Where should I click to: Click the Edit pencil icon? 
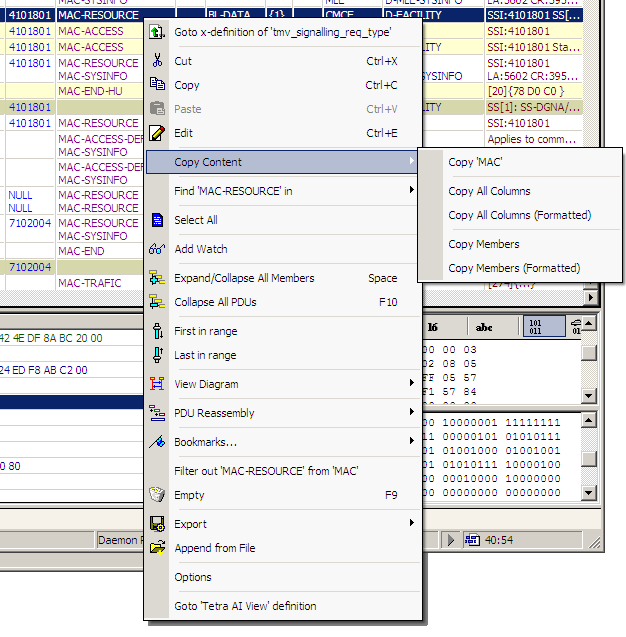coord(156,133)
